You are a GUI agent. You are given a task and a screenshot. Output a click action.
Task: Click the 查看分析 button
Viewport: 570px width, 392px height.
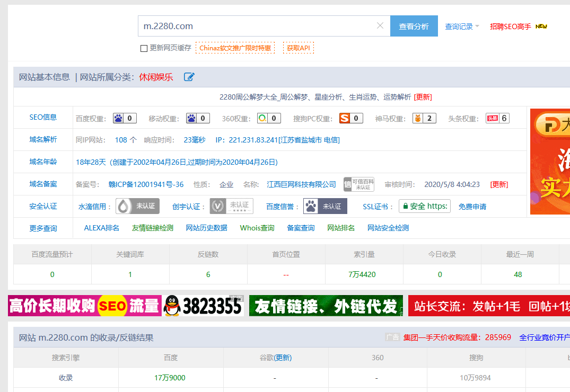click(414, 26)
